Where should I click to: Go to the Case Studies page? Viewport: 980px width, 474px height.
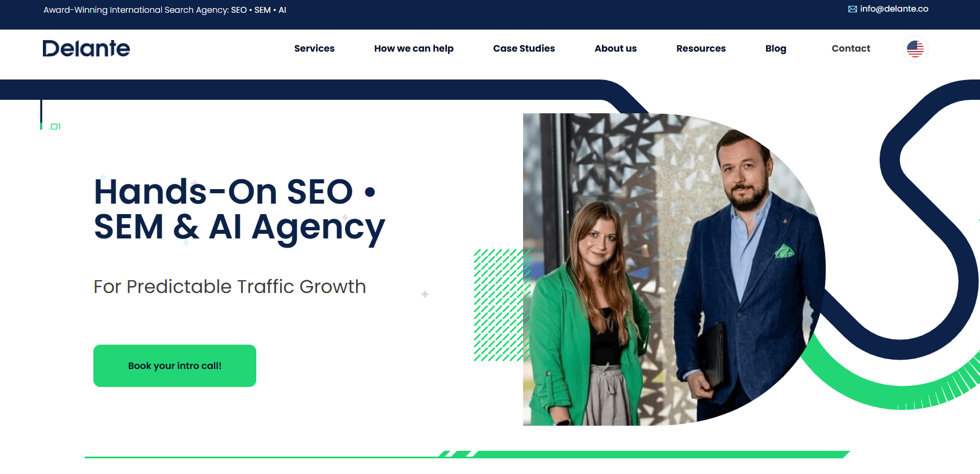(524, 49)
